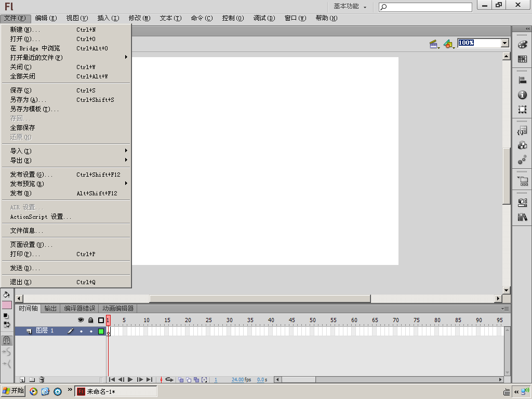Click the Edit Multiple Frames icon

(x=196, y=380)
